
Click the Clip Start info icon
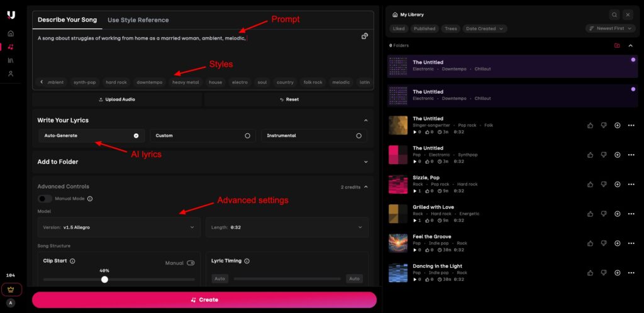(x=72, y=261)
